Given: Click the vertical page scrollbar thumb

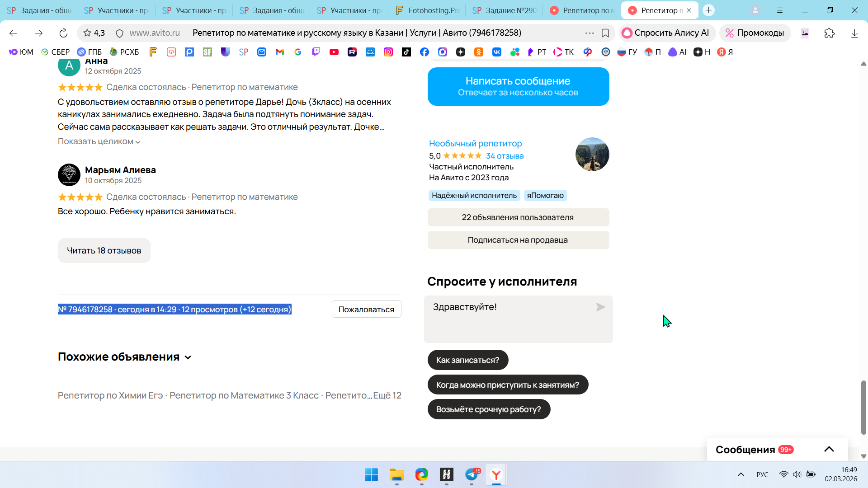Looking at the screenshot, I should pos(863,407).
